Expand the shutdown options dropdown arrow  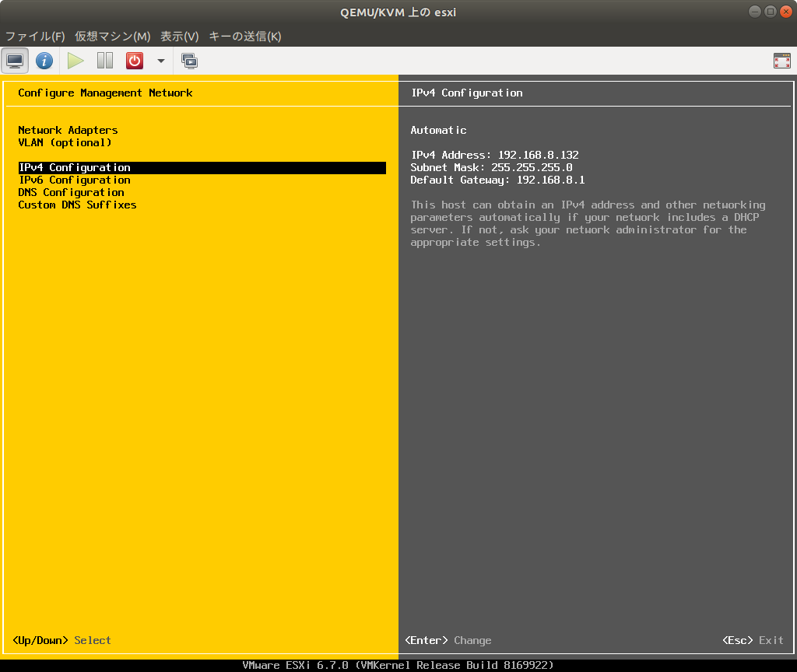[x=161, y=61]
